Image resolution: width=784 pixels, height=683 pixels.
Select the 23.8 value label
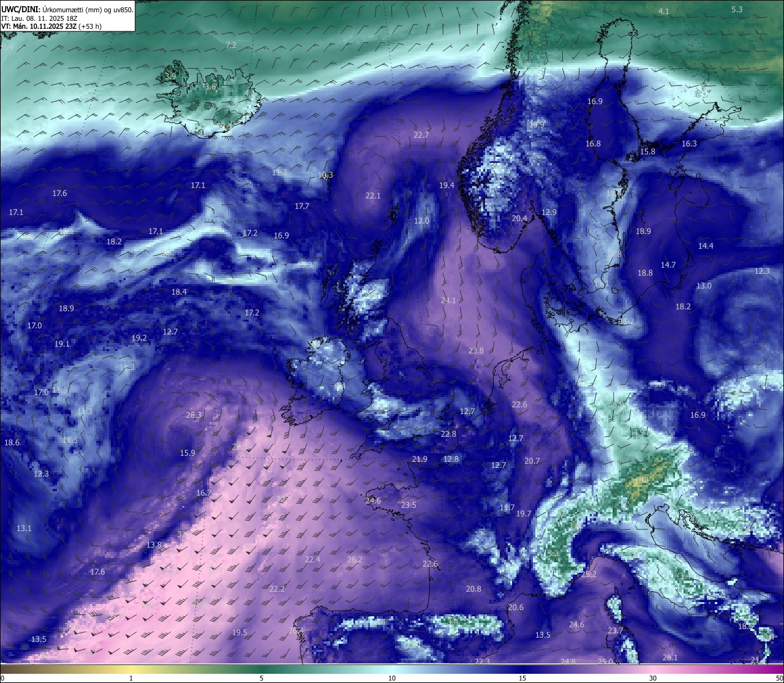(476, 350)
